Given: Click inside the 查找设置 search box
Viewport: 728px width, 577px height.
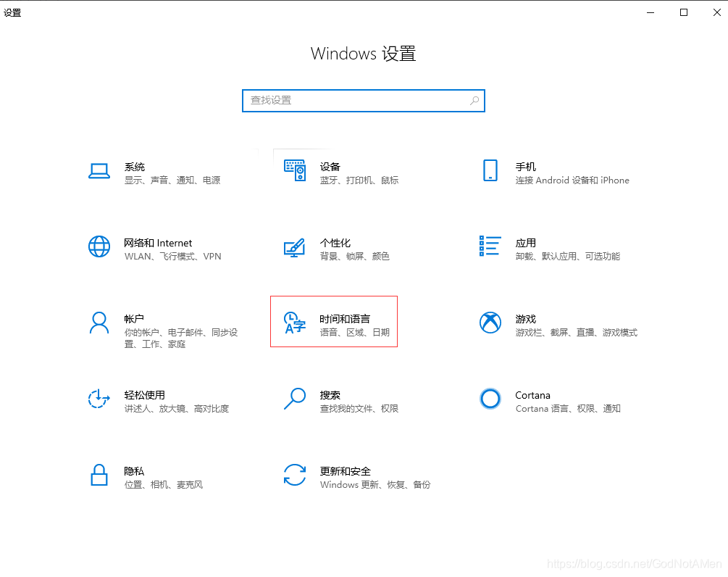Looking at the screenshot, I should click(348, 101).
